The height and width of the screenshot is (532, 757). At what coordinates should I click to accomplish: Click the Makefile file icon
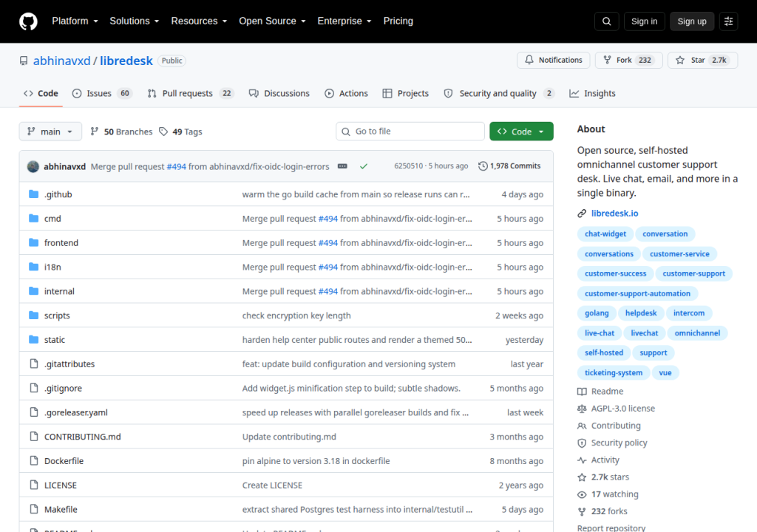[34, 509]
